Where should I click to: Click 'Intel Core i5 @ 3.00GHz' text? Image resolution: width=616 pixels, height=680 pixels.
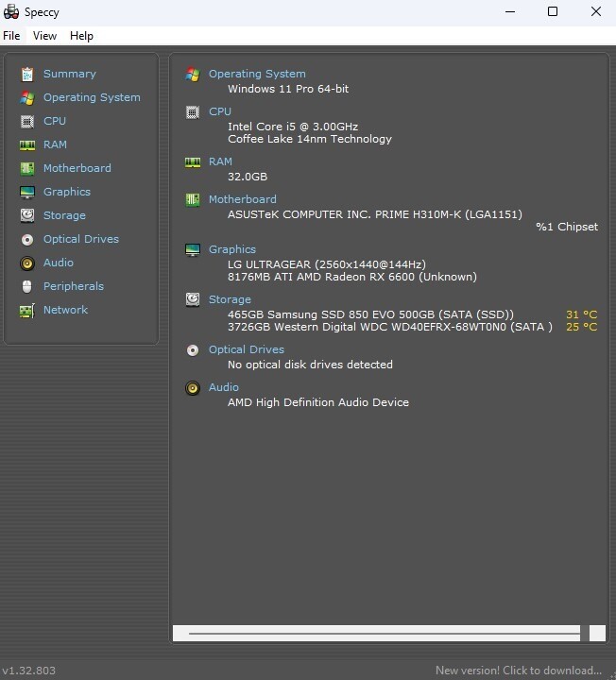click(x=293, y=127)
